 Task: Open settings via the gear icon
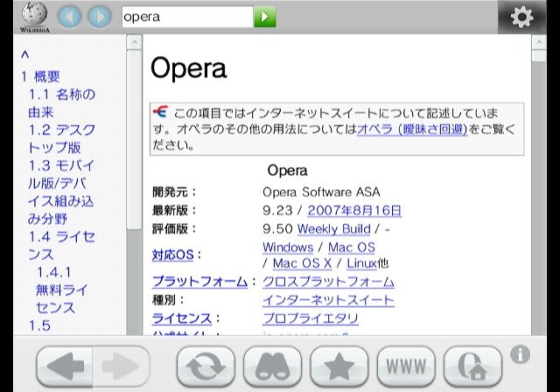pos(521,17)
